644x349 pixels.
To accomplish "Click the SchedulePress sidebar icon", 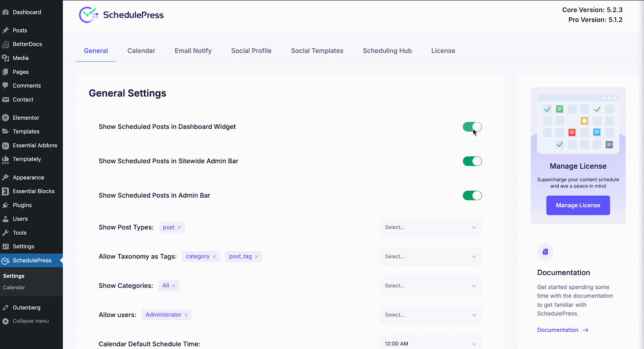I will 6,261.
